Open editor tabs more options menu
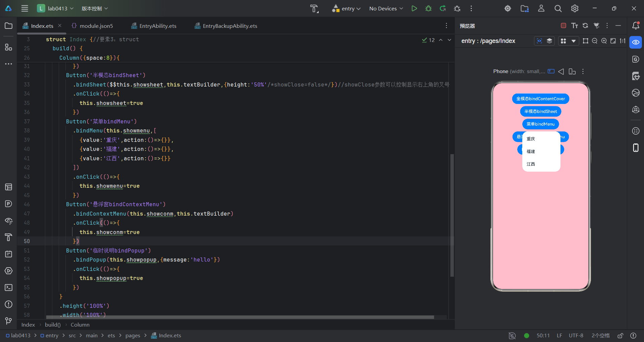 [446, 26]
